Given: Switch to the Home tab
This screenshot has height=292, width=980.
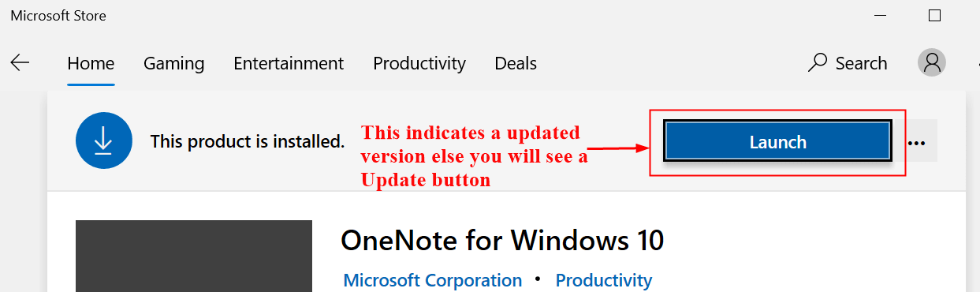Looking at the screenshot, I should 91,63.
